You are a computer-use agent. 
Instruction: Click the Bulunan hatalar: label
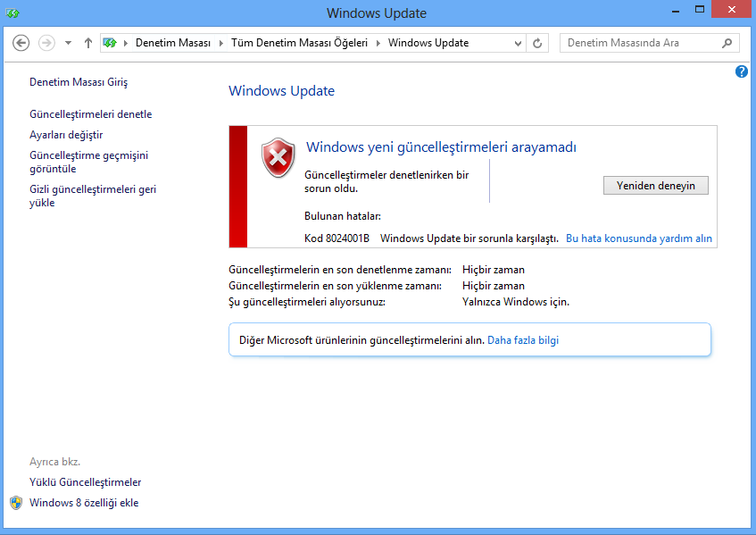(x=343, y=216)
